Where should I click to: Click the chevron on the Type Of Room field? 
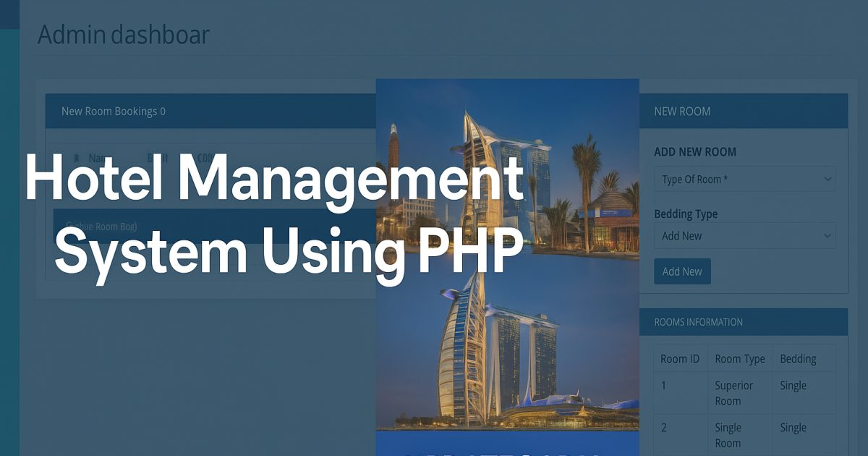coord(827,178)
